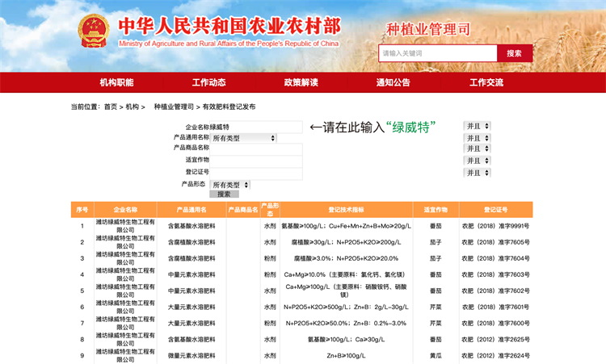Open the 产品形态 所有类型 dropdown

[230, 185]
